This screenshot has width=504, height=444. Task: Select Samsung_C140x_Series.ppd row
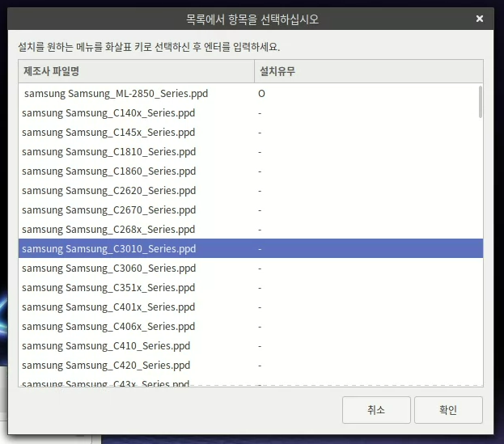(x=251, y=113)
